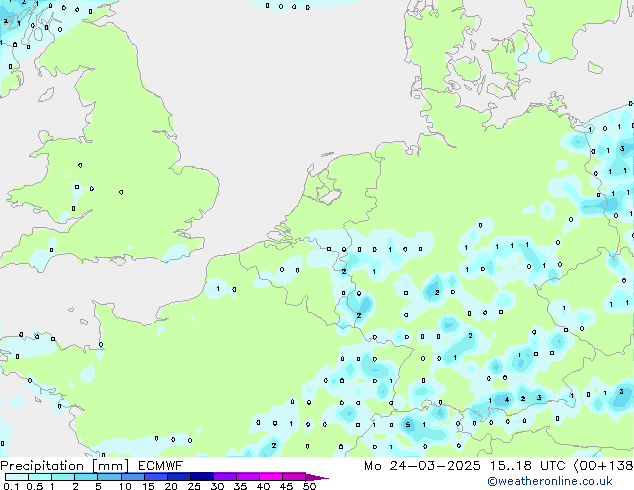Click the 'Mo 24-03-2025' date text
Viewport: 634px width, 490px height.
tap(422, 466)
